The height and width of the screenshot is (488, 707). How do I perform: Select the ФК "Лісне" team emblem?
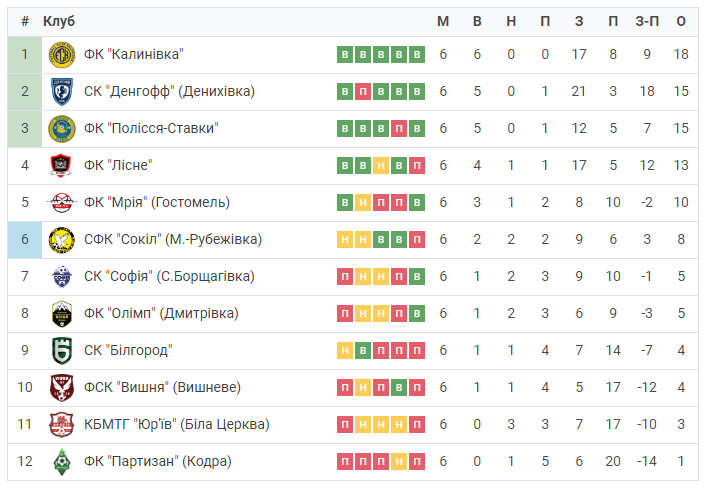61,166
